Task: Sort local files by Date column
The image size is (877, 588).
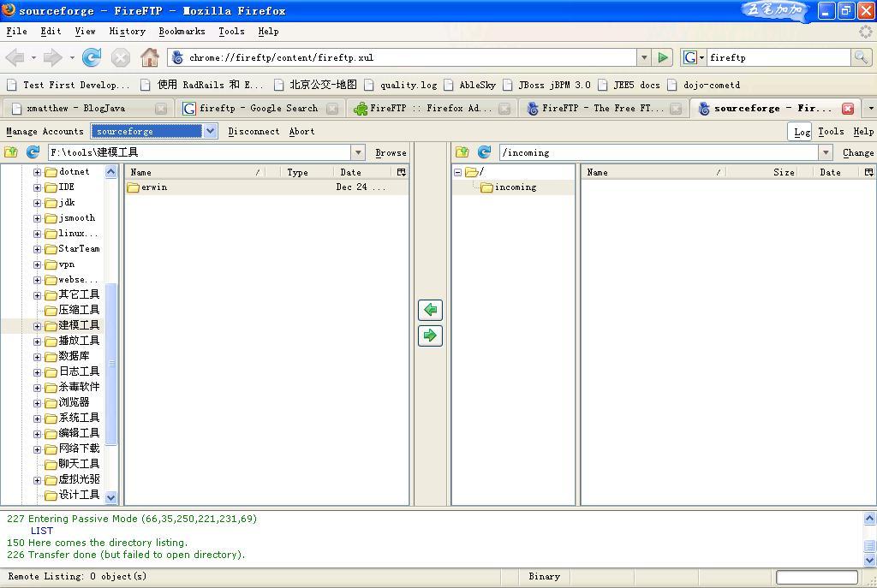Action: (363, 172)
